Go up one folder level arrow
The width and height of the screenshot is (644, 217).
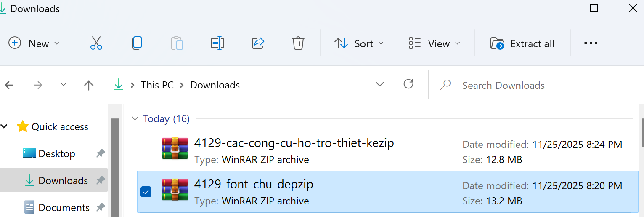tap(88, 85)
